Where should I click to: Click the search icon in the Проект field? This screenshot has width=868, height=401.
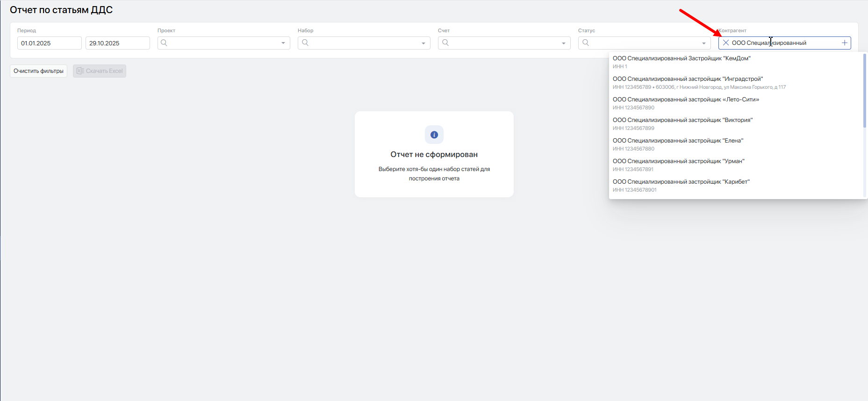pyautogui.click(x=164, y=43)
